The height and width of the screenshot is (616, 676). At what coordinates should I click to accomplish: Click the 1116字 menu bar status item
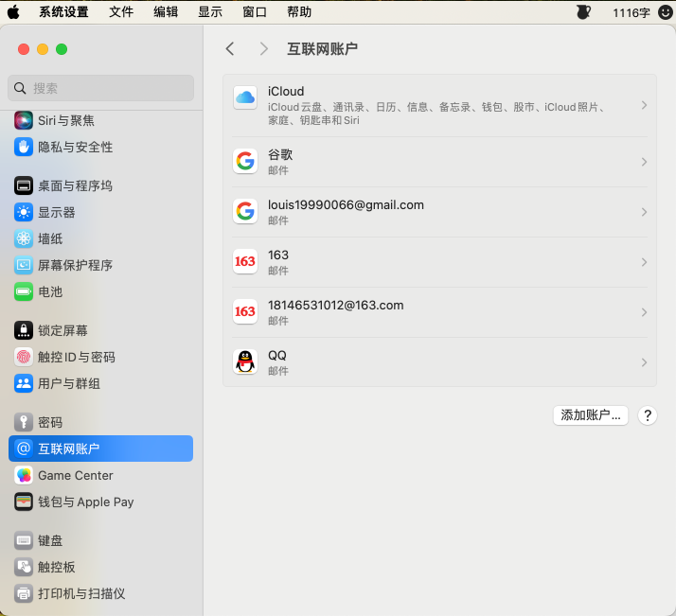click(x=632, y=13)
